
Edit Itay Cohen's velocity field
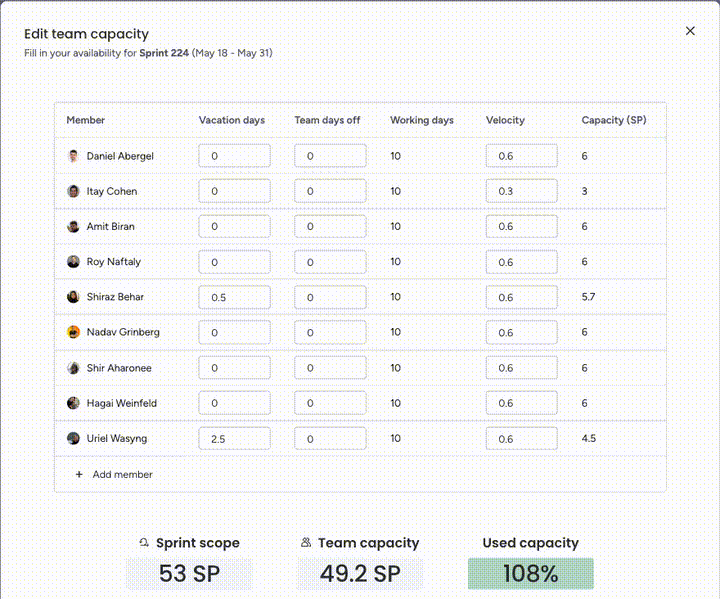522,191
